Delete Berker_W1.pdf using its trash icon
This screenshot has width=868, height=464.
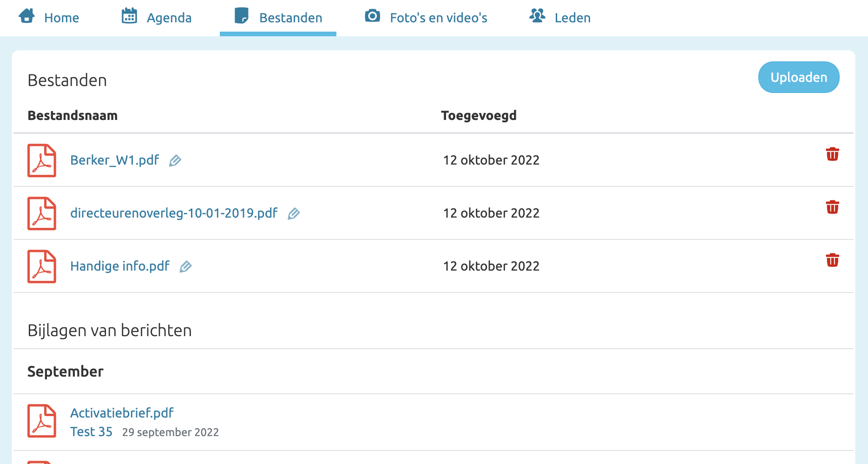point(833,155)
